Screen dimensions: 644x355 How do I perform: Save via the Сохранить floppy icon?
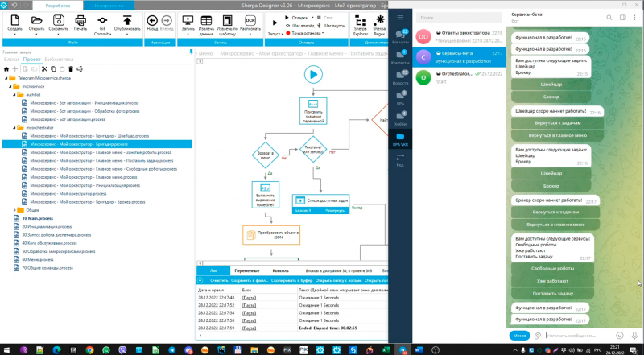[58, 21]
